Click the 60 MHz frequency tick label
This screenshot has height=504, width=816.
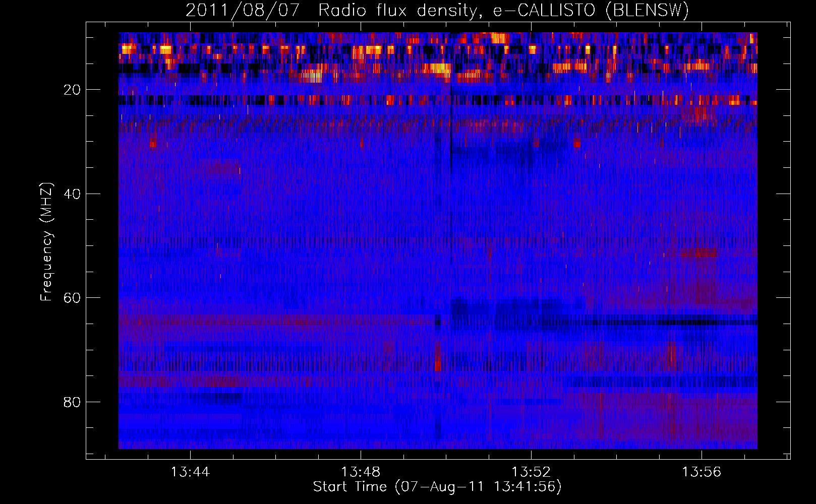click(x=72, y=298)
